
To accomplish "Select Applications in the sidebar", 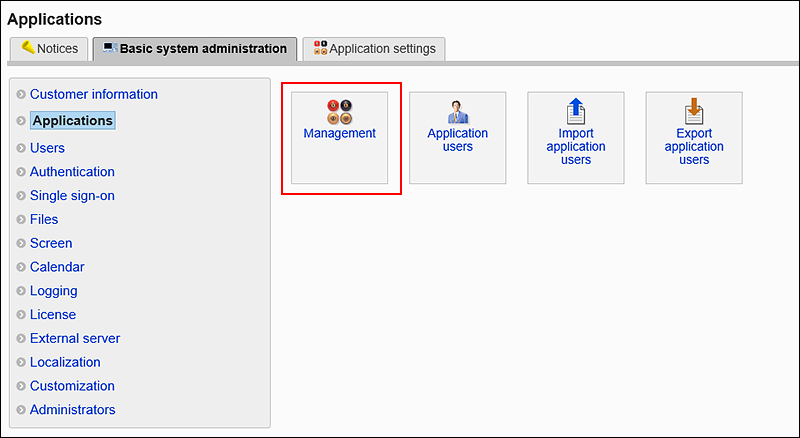I will pos(73,121).
